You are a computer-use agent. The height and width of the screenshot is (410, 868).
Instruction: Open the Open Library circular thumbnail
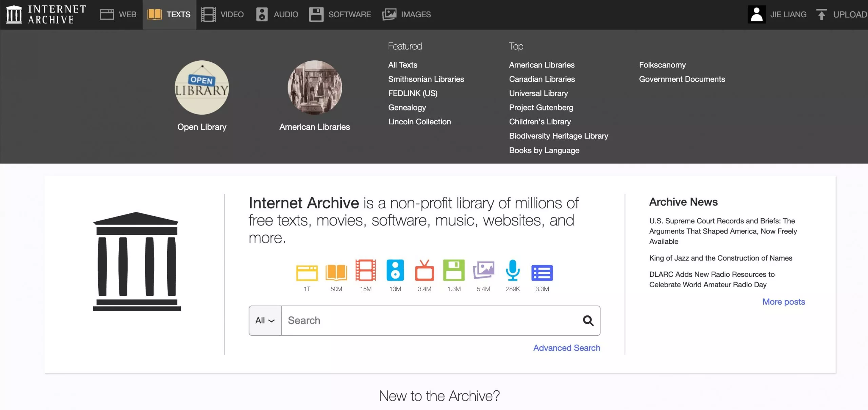tap(202, 87)
